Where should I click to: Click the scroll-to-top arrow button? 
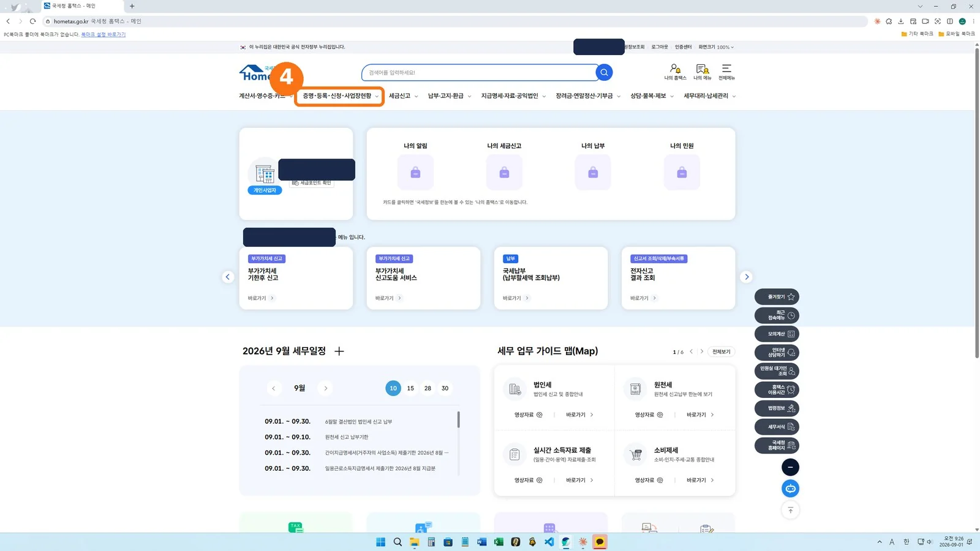(790, 510)
